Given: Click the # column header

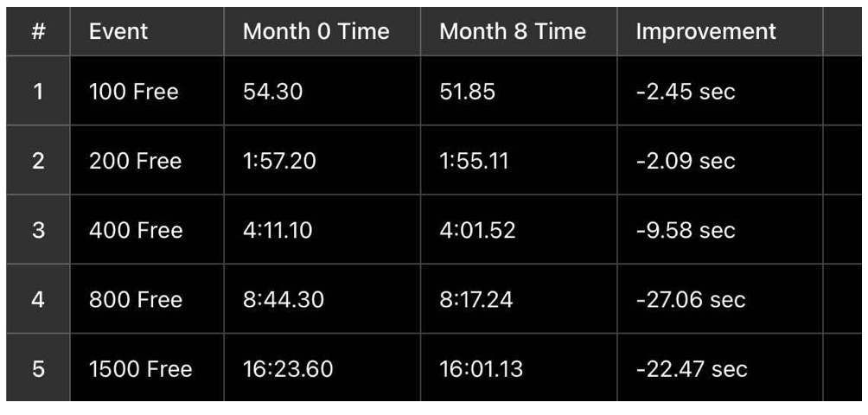Looking at the screenshot, I should tap(38, 31).
